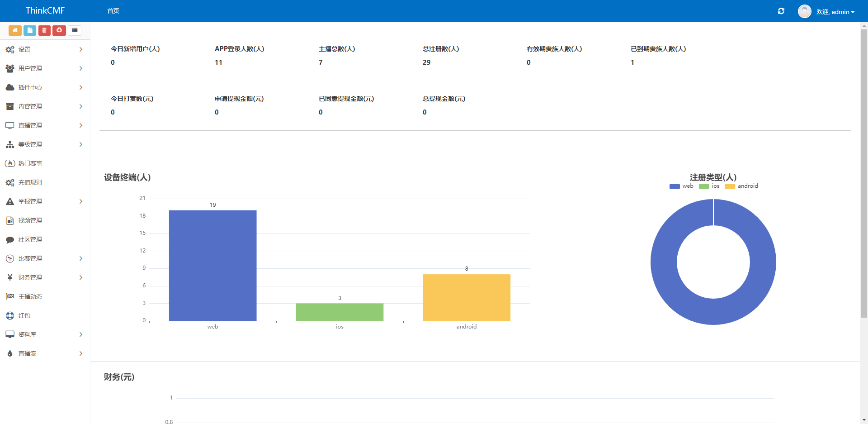Click the admin avatar image
Image resolution: width=868 pixels, height=424 pixels.
(804, 11)
